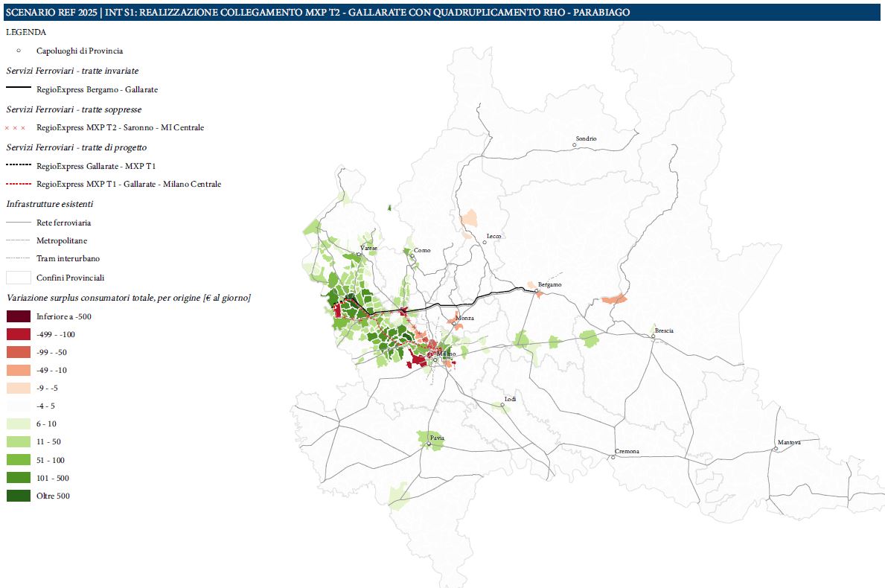Click the '11 - 50' light green swatch

coord(18,442)
